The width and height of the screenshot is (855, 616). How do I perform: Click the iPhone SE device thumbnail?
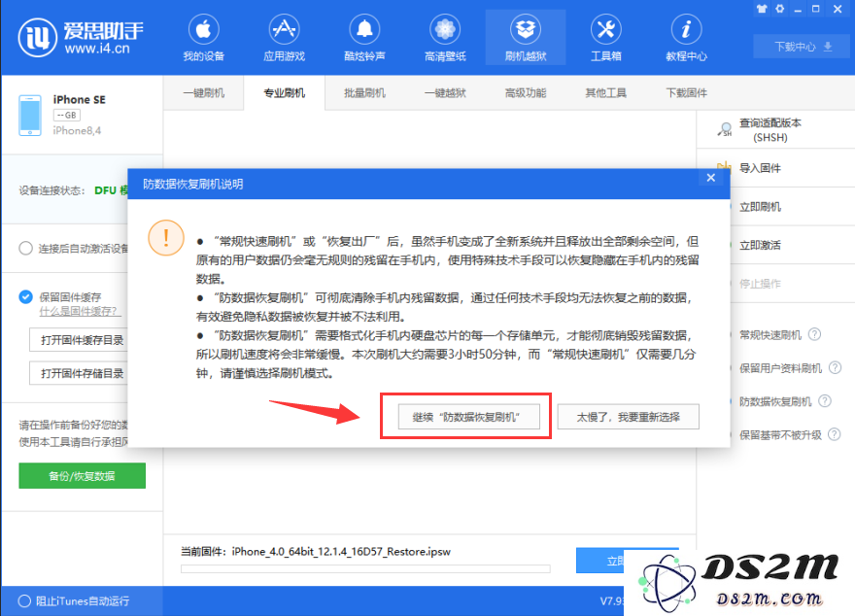point(30,115)
